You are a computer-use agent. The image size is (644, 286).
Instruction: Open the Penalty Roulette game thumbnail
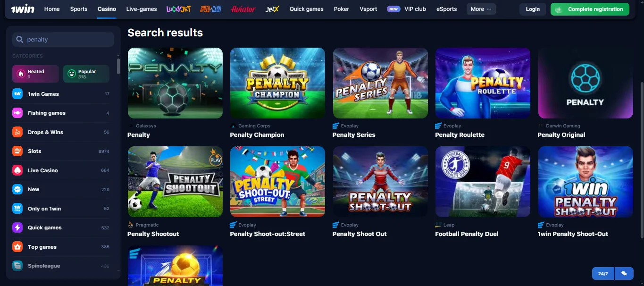click(x=483, y=83)
